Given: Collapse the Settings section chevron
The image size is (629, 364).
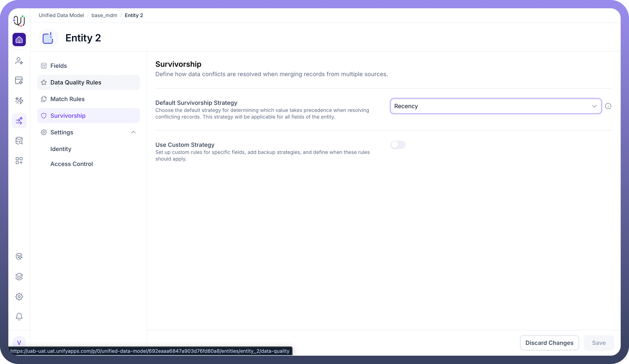Looking at the screenshot, I should (x=133, y=132).
